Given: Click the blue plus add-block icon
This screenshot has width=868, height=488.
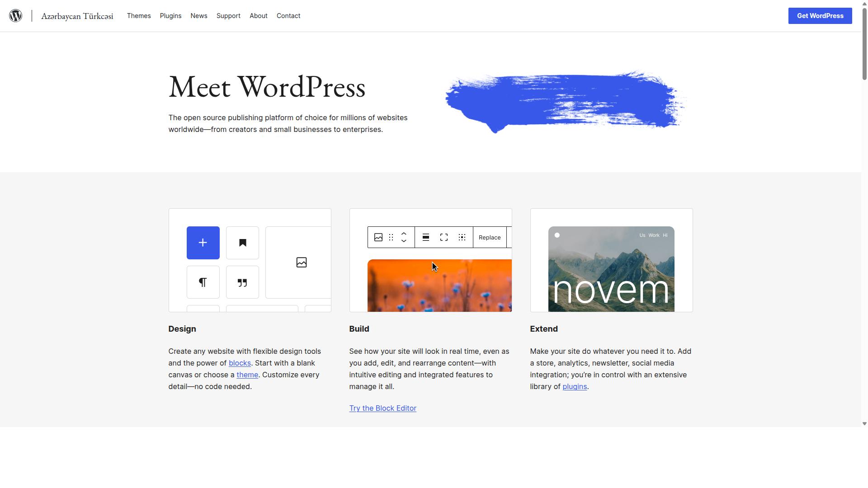Looking at the screenshot, I should pos(203,243).
